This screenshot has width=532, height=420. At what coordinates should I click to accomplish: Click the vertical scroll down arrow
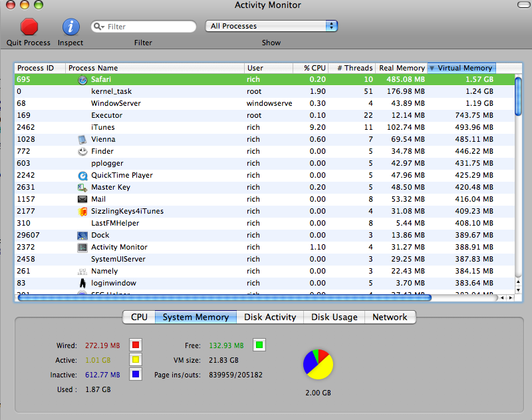coord(518,290)
